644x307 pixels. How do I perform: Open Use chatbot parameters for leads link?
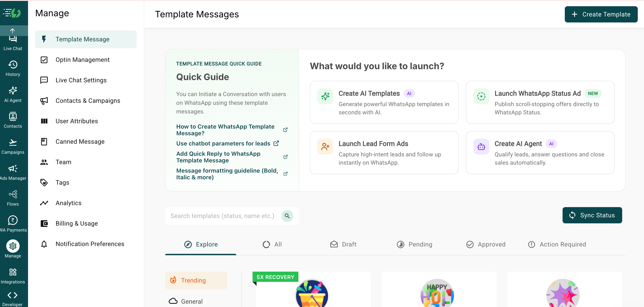click(223, 143)
